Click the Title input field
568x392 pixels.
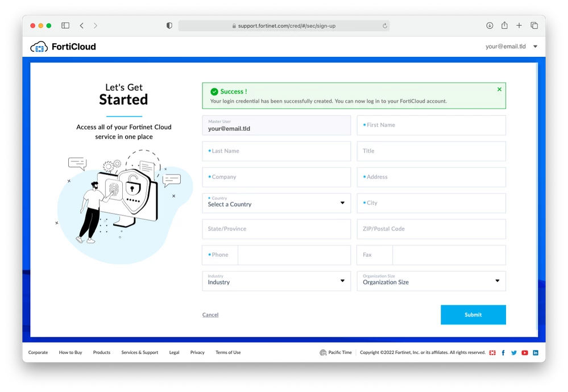tap(431, 151)
